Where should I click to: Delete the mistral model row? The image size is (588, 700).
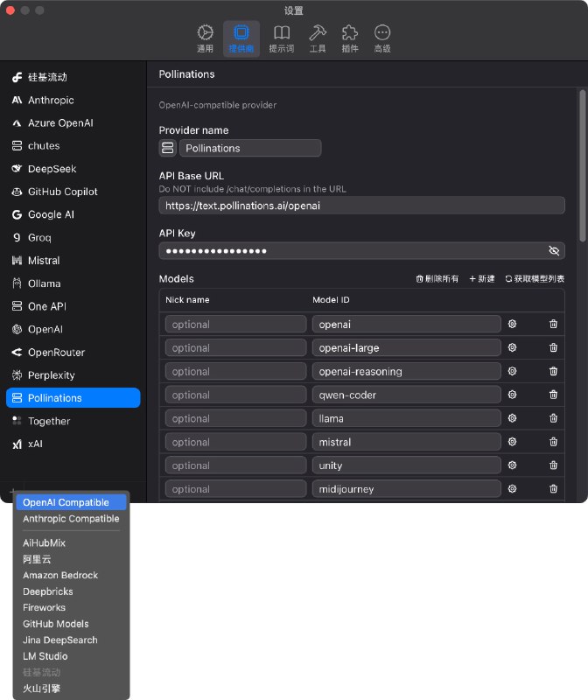pyautogui.click(x=553, y=442)
